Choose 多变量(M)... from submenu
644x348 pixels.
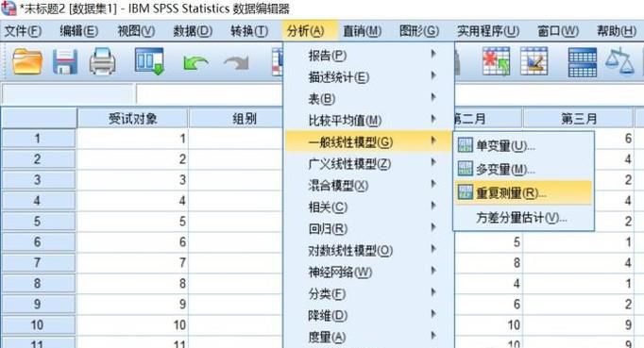524,169
